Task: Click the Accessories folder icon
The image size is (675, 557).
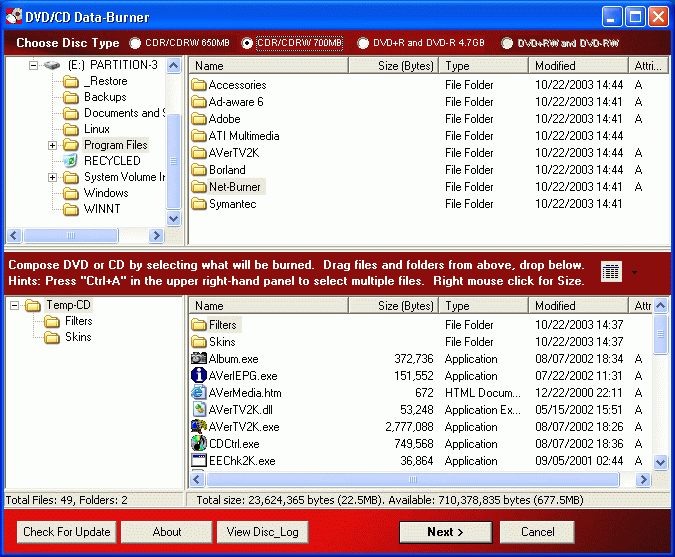Action: tap(198, 85)
